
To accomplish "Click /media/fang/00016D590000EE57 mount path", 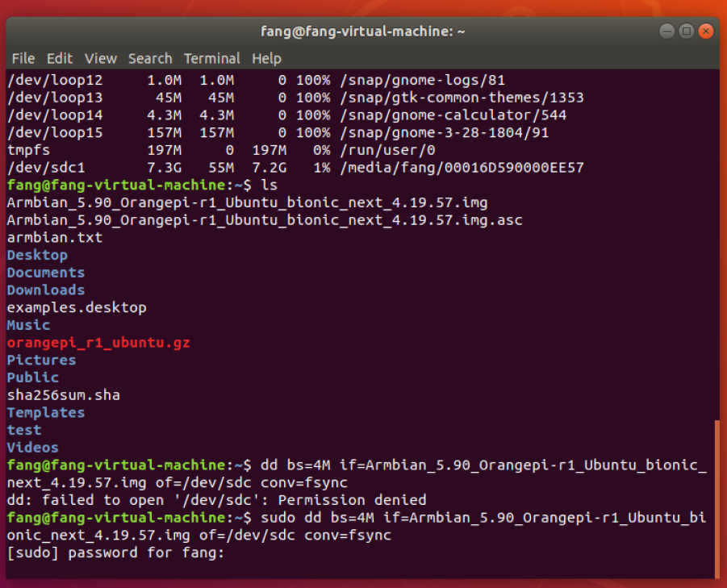I will pos(462,168).
